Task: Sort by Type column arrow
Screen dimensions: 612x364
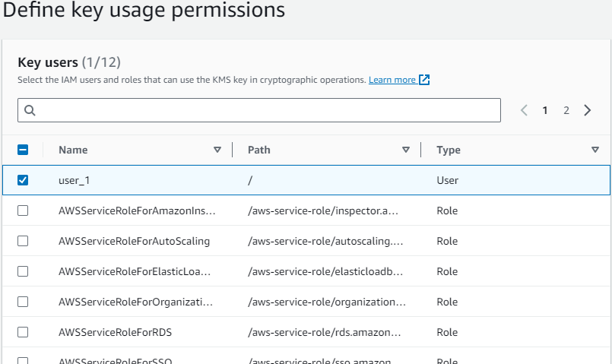Action: (x=595, y=150)
